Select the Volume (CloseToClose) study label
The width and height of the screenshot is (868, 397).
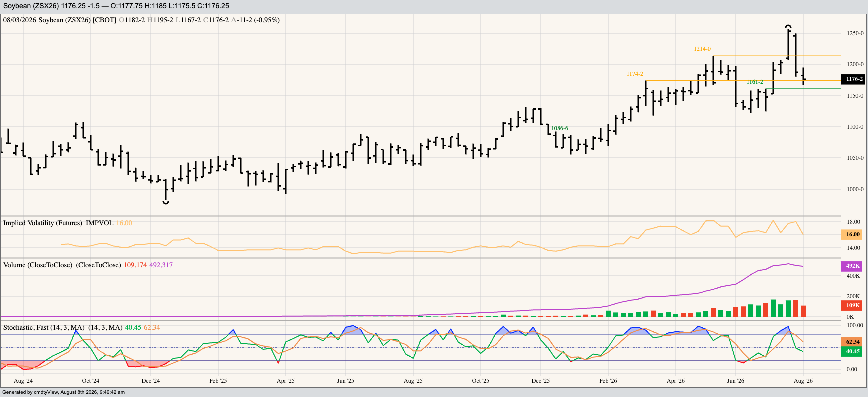click(x=38, y=265)
